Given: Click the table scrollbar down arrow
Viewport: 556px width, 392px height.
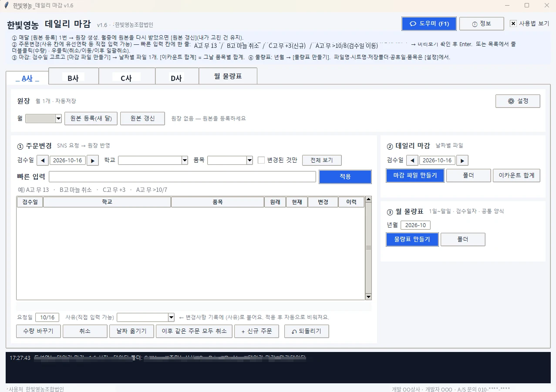Looking at the screenshot, I should [368, 297].
